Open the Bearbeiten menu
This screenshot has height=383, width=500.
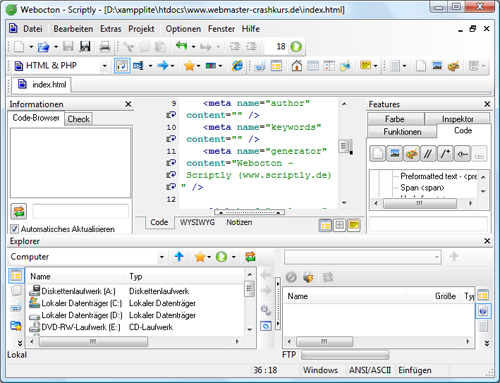coord(73,29)
